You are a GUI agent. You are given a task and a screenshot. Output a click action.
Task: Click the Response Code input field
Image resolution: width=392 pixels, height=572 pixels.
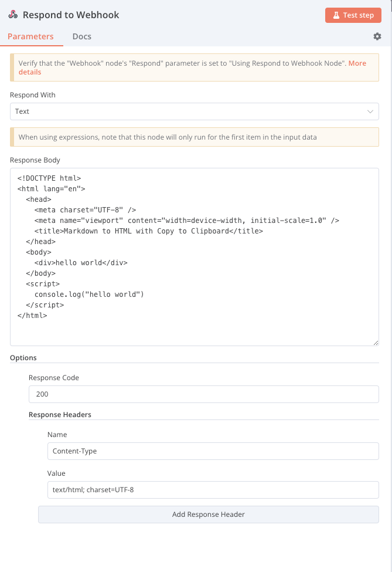tap(204, 394)
